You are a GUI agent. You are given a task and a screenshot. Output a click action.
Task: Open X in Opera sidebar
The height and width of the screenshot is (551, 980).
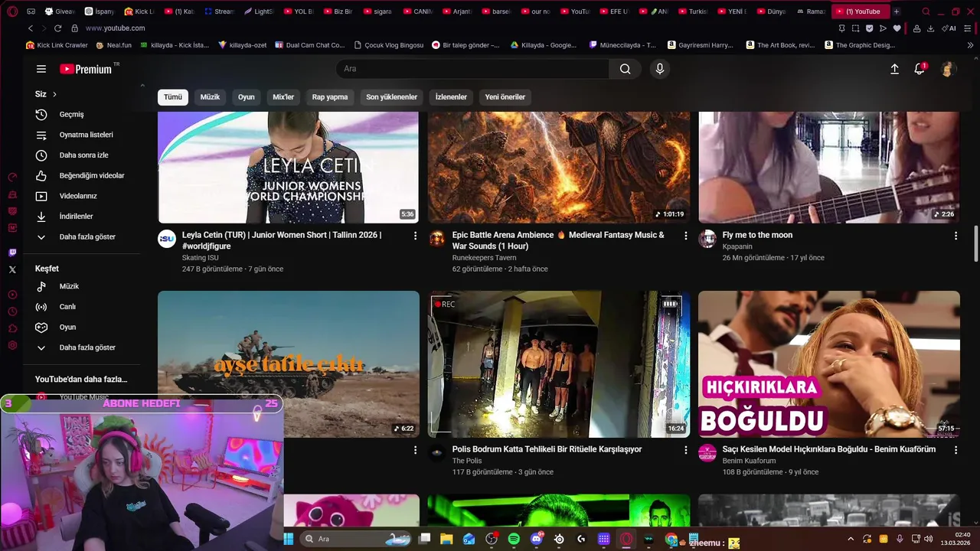tap(12, 269)
